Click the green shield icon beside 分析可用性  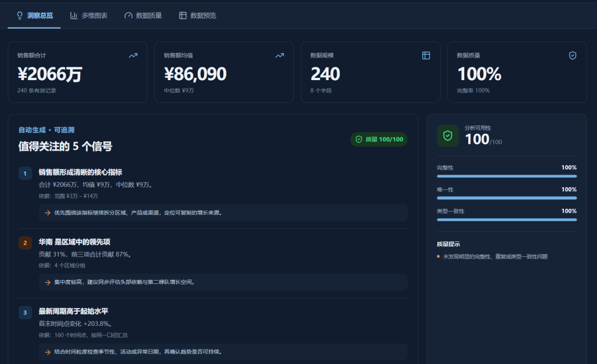click(448, 136)
